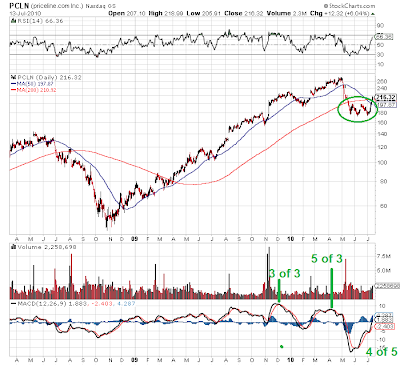
Task: Click the 'Low 205.91' header value
Action: tap(204, 13)
